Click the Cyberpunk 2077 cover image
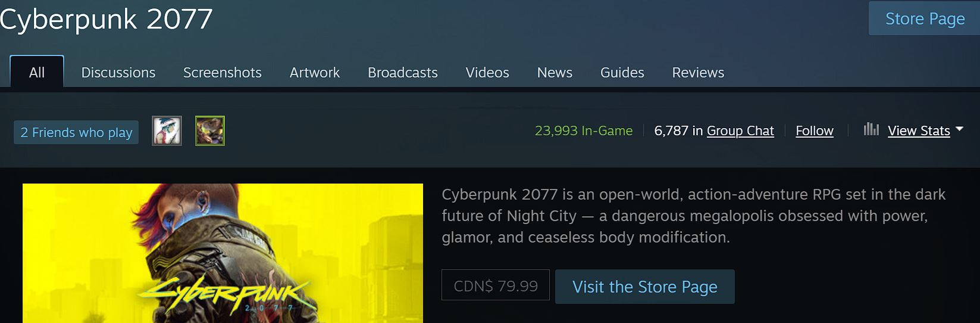The height and width of the screenshot is (323, 980). (x=223, y=253)
